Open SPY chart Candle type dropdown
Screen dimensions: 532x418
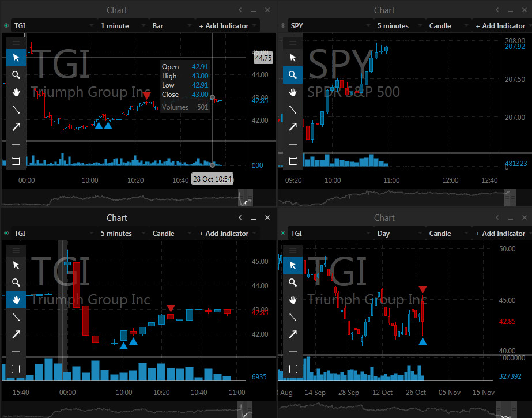[449, 26]
